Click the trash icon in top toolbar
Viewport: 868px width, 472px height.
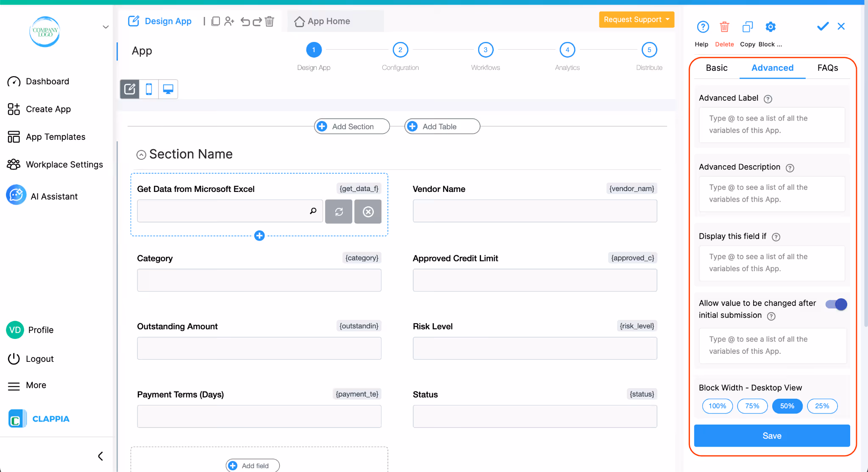tap(270, 21)
